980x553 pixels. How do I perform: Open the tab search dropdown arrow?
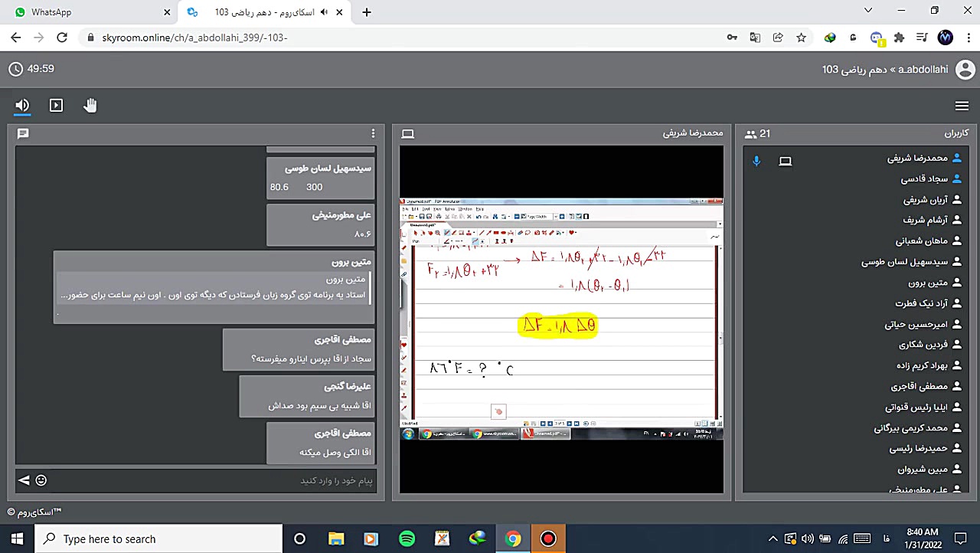pos(867,11)
